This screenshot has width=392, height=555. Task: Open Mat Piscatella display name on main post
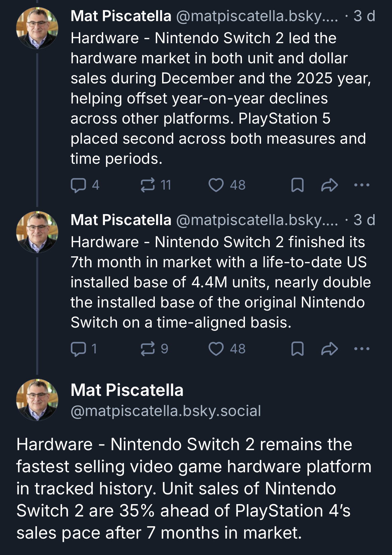point(127,390)
